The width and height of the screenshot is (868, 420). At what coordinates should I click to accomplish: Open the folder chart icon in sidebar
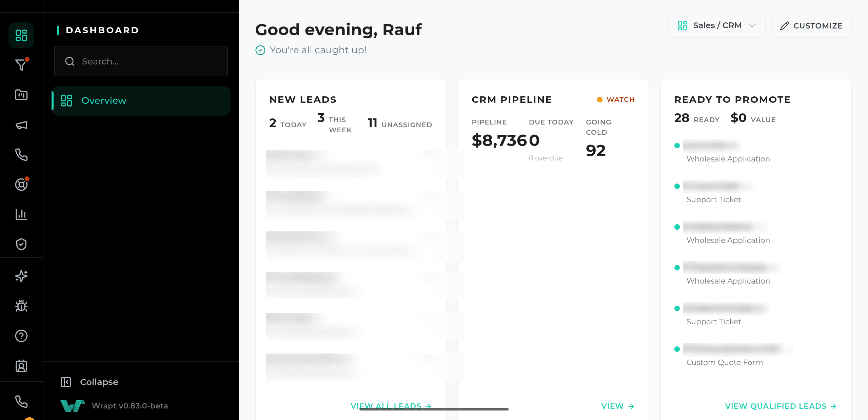coord(21,95)
